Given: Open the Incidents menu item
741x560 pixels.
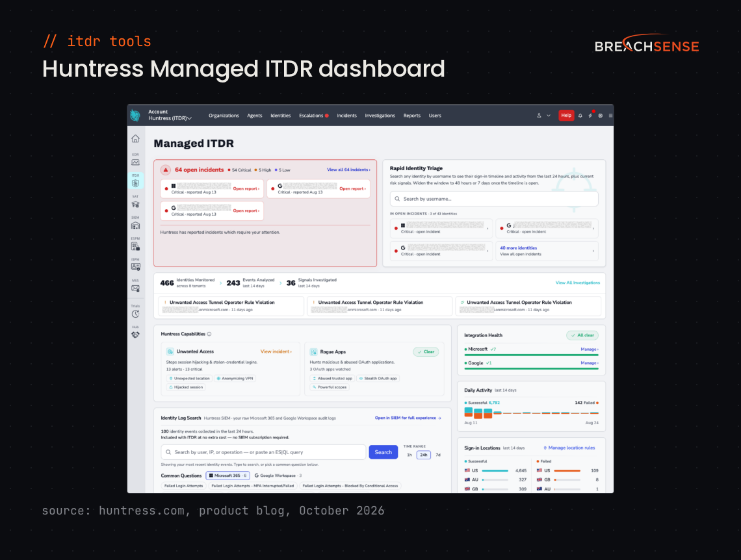Looking at the screenshot, I should 347,115.
